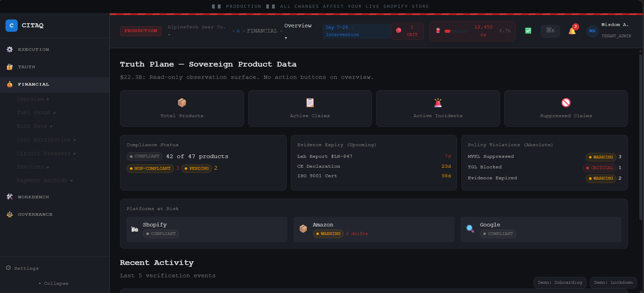
Task: Click the NON-COMPLIANT status badge
Action: 150,168
